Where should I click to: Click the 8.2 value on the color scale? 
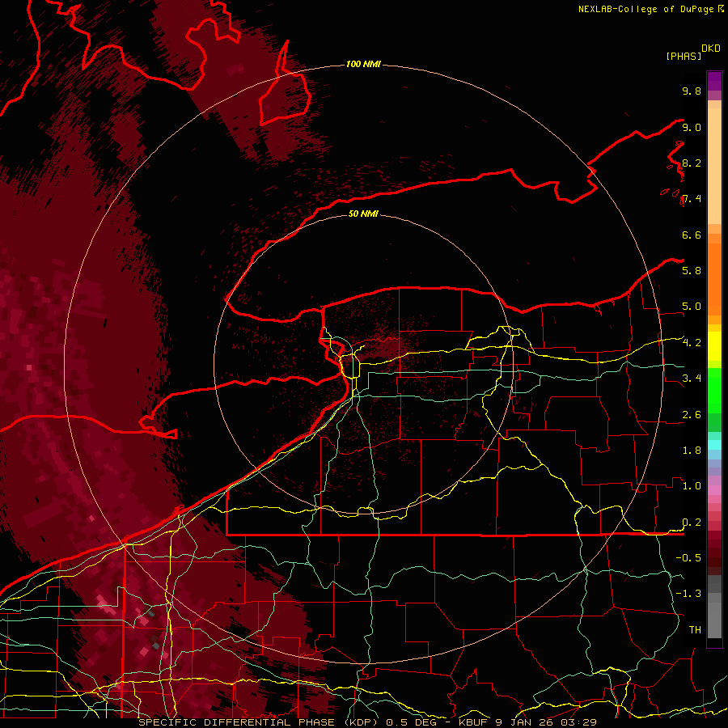[x=692, y=163]
